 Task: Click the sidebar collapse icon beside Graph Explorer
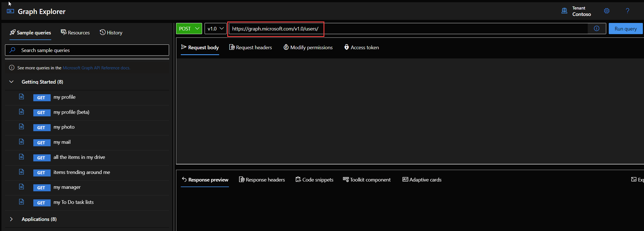pos(10,11)
